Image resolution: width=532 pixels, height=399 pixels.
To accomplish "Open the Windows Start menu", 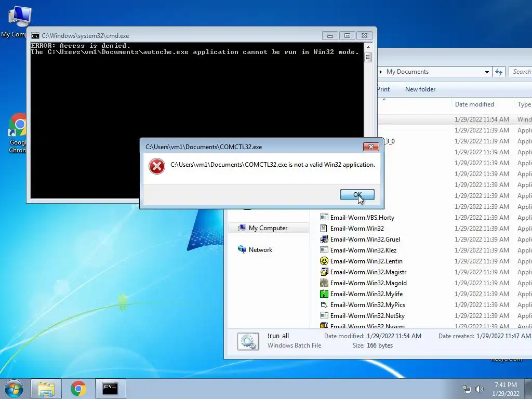I will 14,389.
